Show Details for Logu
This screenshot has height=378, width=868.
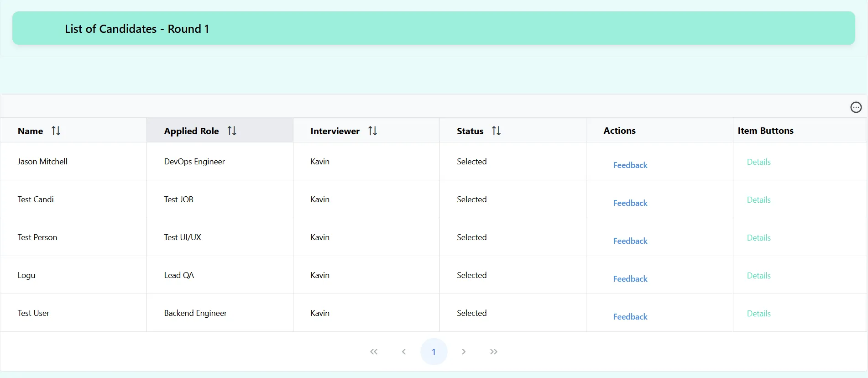pyautogui.click(x=758, y=276)
